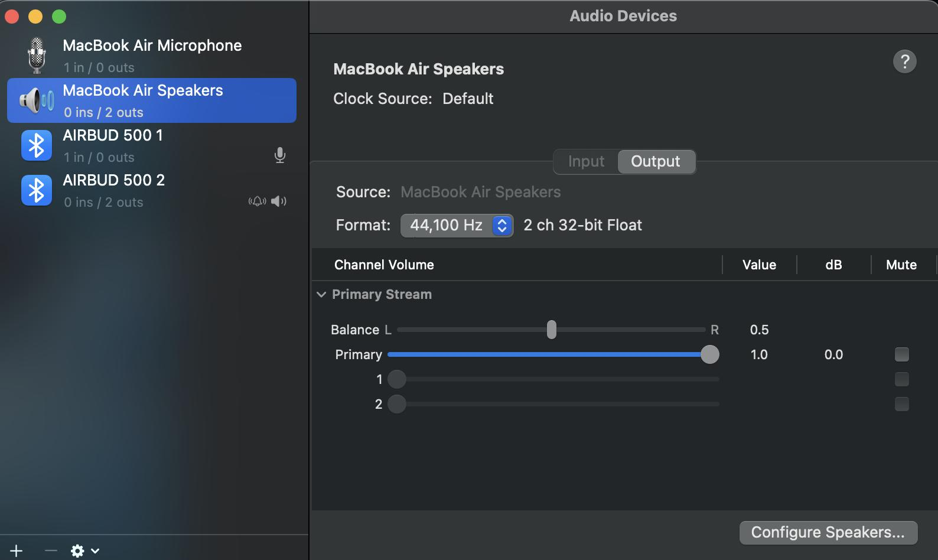
Task: Click the Primary volume slider knob
Action: 709,354
